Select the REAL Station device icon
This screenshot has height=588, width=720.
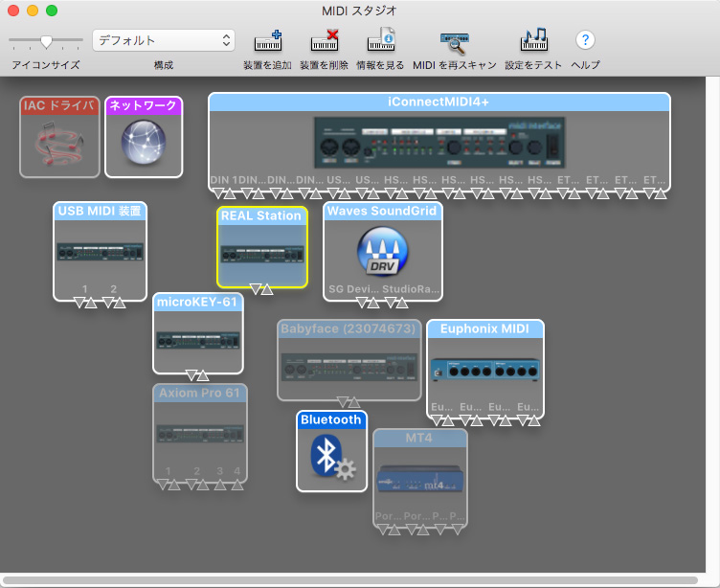[262, 254]
